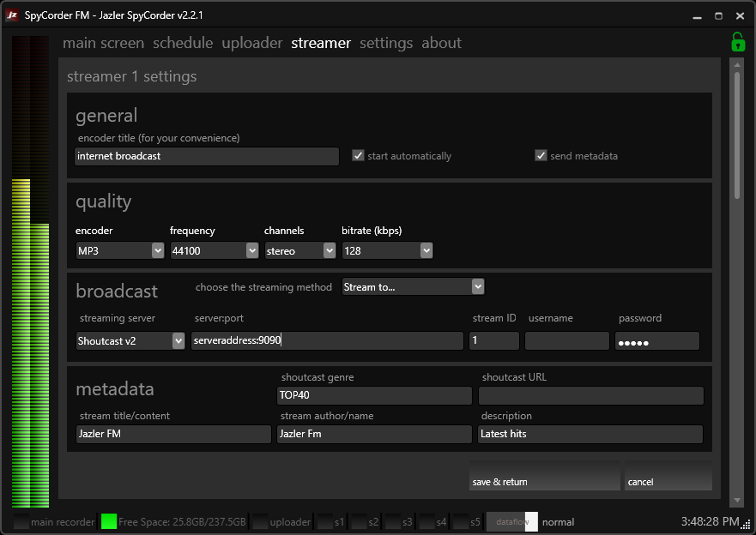Click the encoder title input field
Image resolution: width=756 pixels, height=535 pixels.
(x=206, y=157)
